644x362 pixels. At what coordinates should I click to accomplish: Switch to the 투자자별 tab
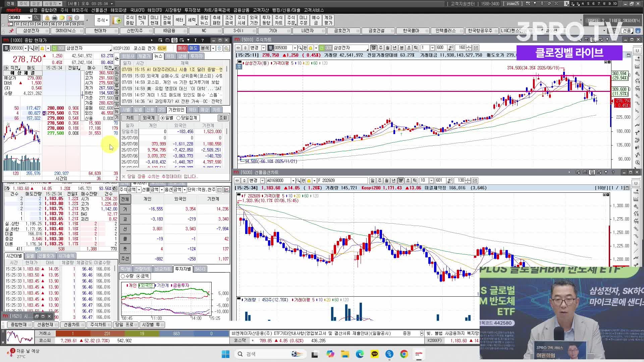(x=183, y=269)
